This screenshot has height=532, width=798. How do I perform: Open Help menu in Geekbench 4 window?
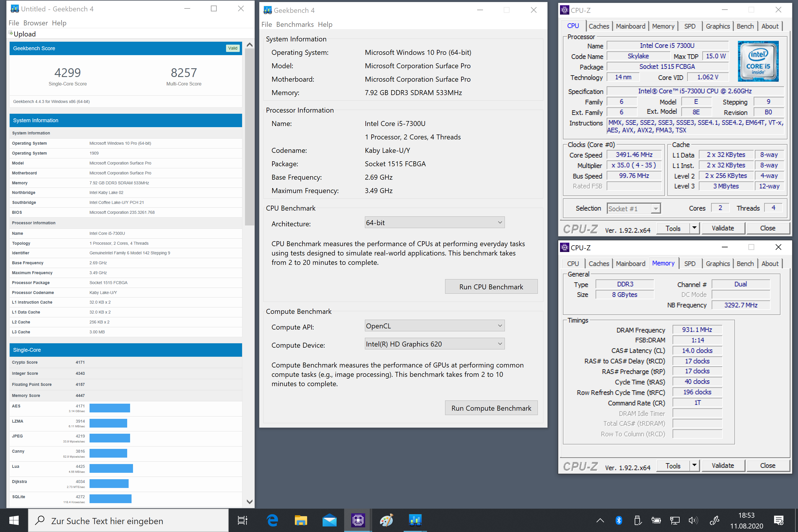[x=325, y=24]
